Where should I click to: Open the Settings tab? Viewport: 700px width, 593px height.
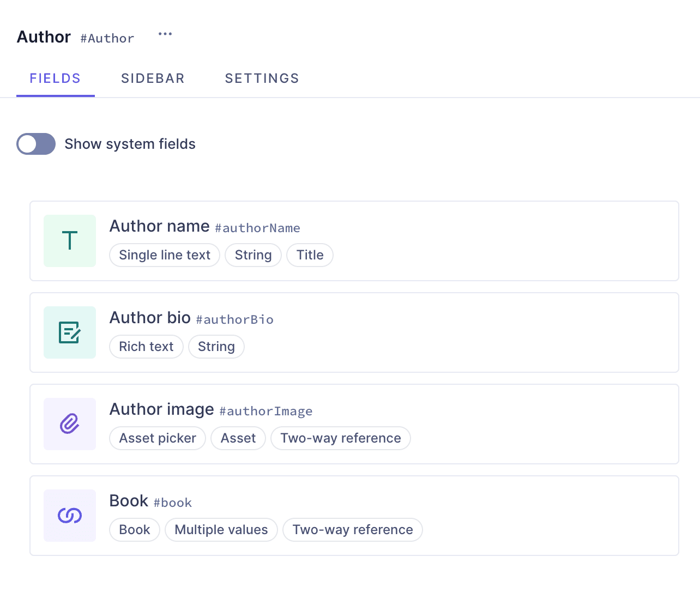coord(262,78)
